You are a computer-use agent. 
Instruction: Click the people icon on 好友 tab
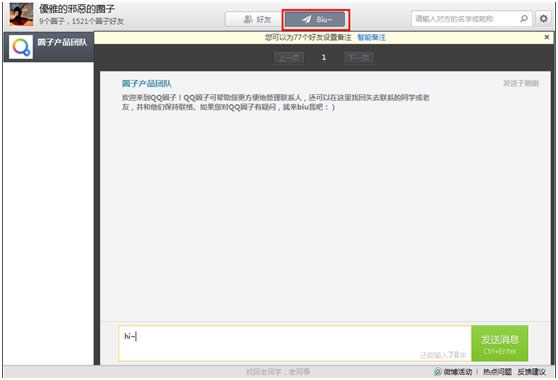[x=248, y=19]
